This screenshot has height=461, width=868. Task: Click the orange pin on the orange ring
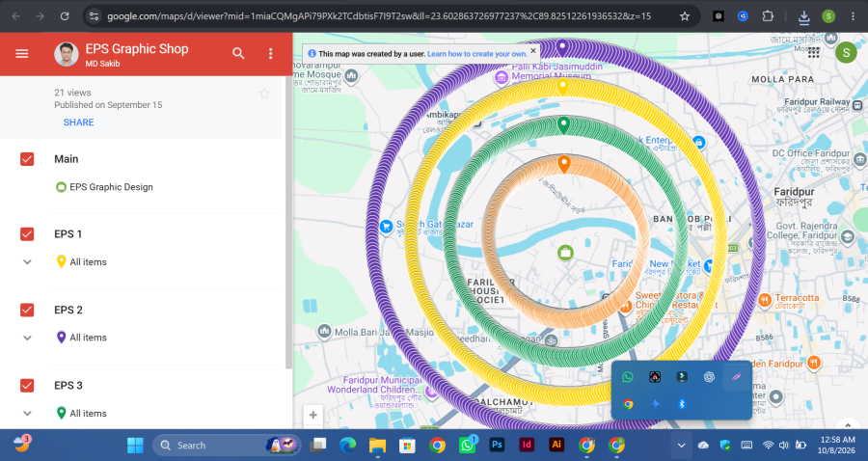click(x=563, y=164)
